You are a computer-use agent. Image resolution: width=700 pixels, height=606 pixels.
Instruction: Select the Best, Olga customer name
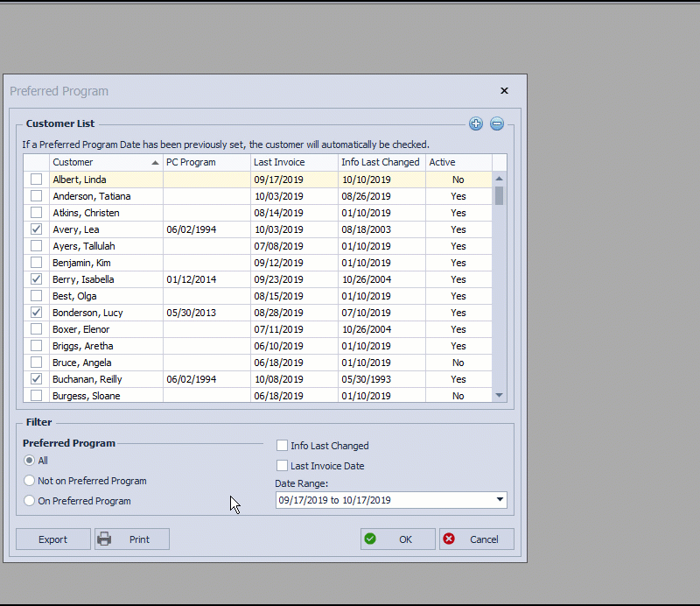(74, 296)
